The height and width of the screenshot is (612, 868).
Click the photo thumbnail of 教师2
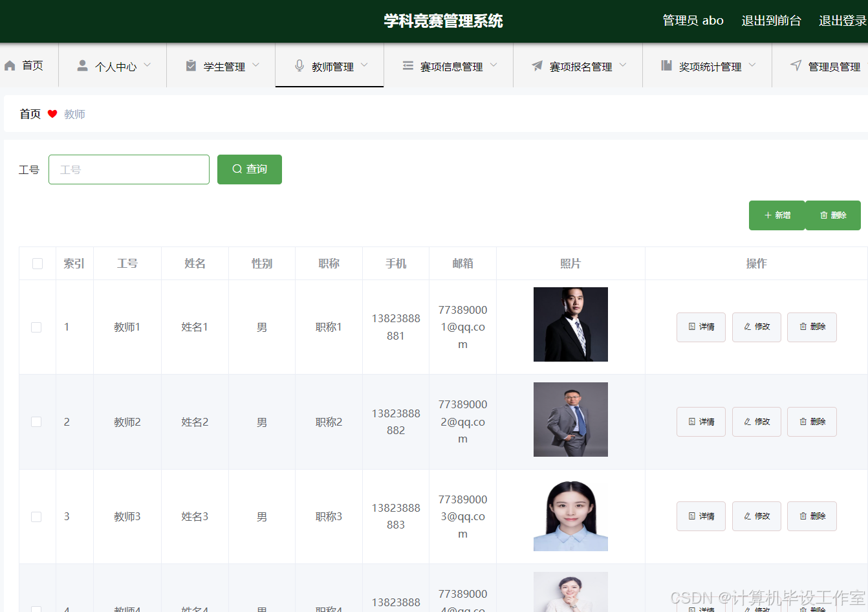(x=570, y=419)
